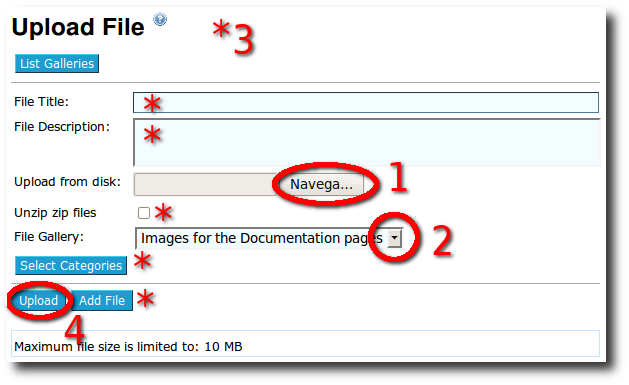
Task: Click the File Title label
Action: click(x=41, y=102)
